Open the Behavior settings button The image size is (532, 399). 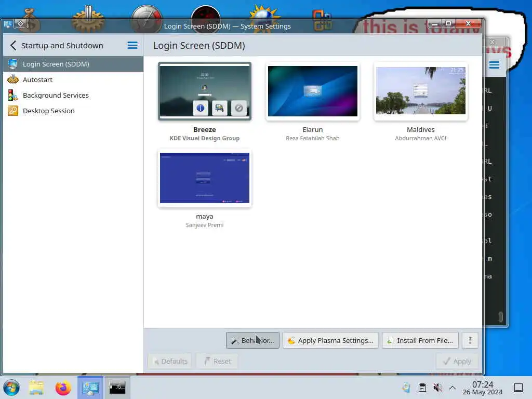(x=252, y=340)
